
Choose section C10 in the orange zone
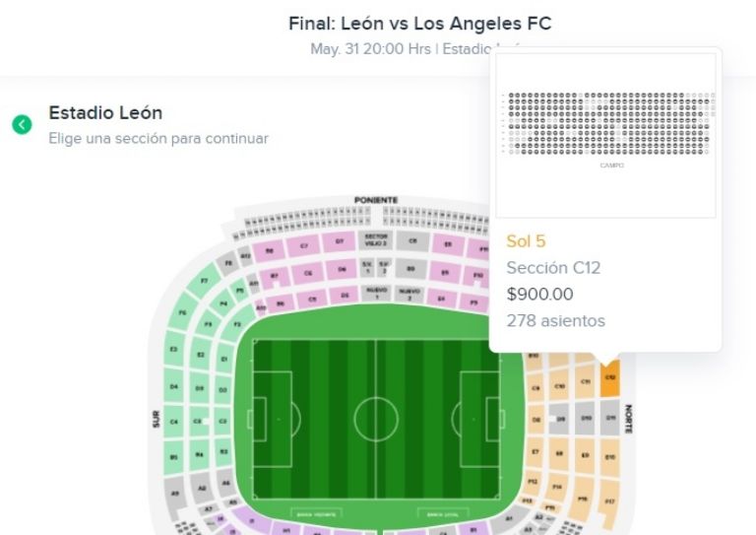560,387
